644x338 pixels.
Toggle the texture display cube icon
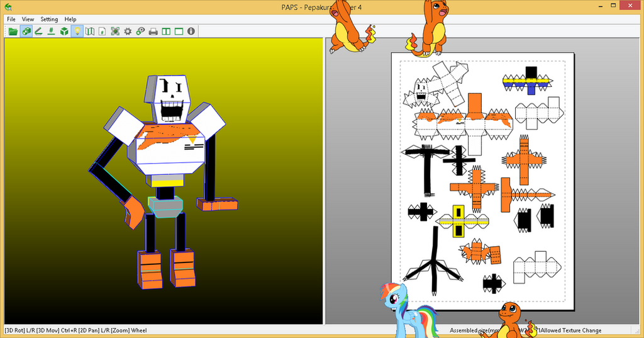coord(26,31)
